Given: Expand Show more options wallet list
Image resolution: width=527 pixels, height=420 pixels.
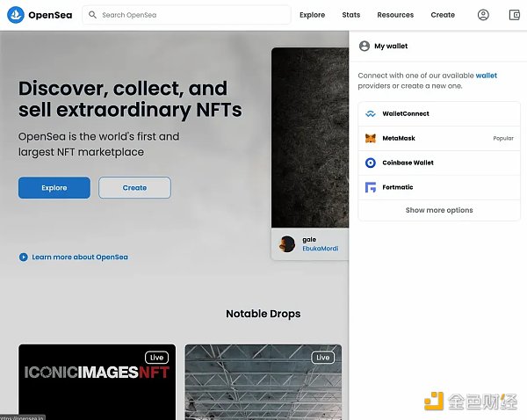Looking at the screenshot, I should [x=439, y=211].
